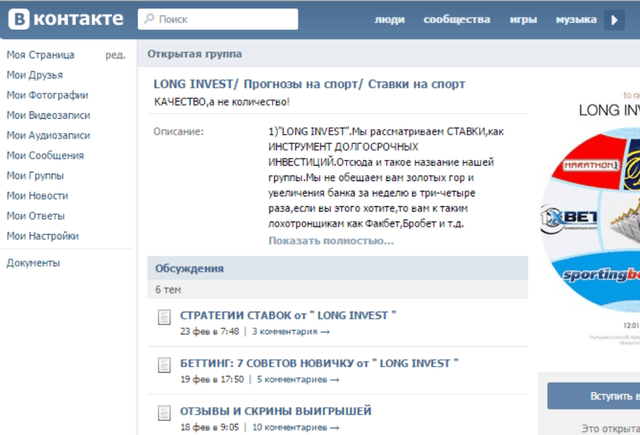Click the search magnifier icon
The width and height of the screenshot is (640, 435).
click(149, 19)
